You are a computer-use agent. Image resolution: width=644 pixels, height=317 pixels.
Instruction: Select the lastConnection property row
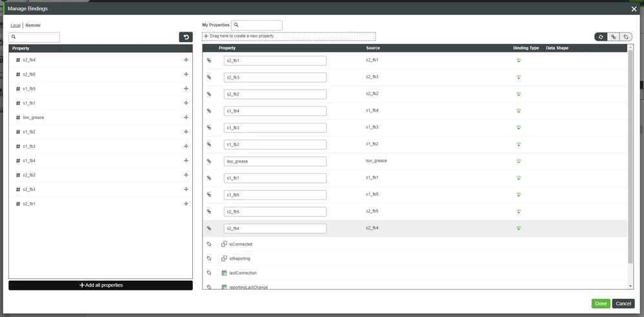click(415, 273)
